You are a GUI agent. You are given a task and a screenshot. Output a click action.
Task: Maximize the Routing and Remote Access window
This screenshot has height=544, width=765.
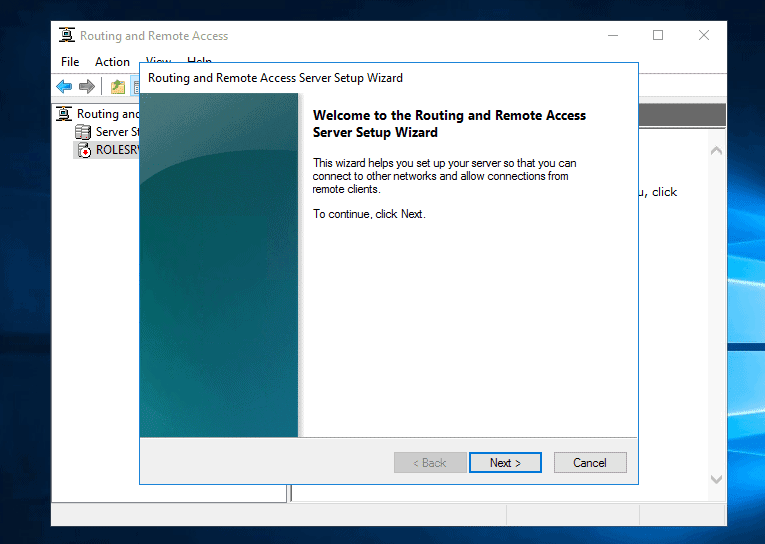658,35
